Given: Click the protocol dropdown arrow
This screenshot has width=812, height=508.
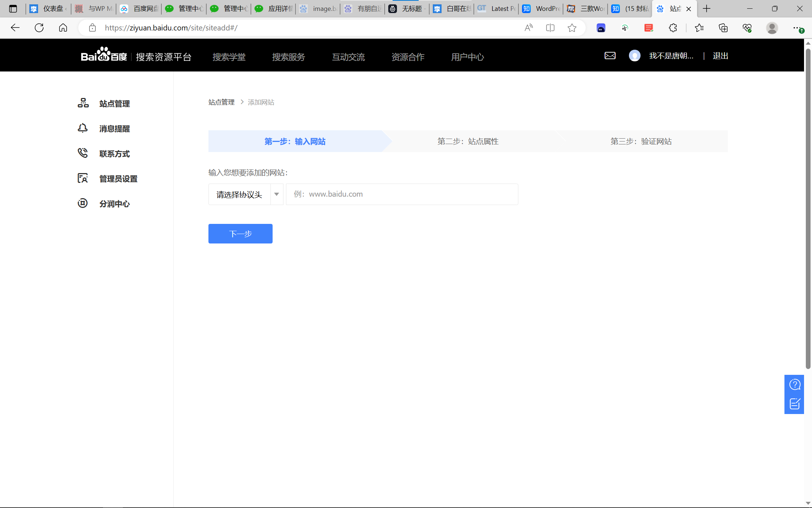Looking at the screenshot, I should pos(277,194).
